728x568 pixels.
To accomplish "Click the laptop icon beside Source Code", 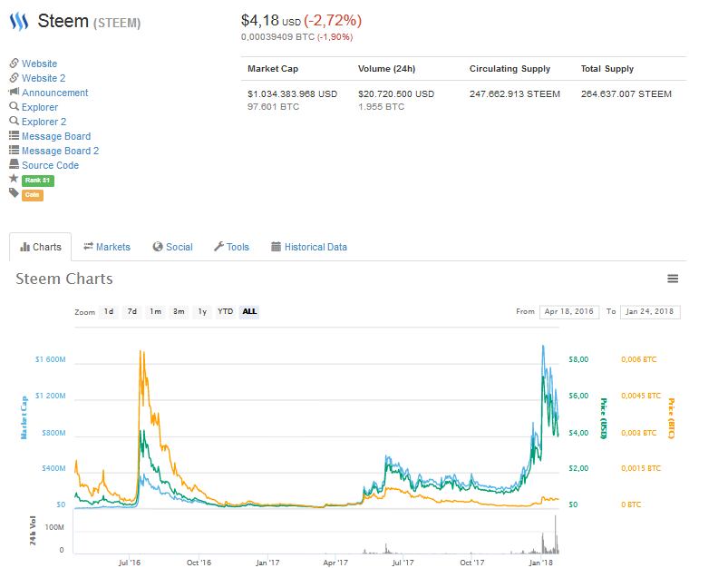I will [14, 164].
